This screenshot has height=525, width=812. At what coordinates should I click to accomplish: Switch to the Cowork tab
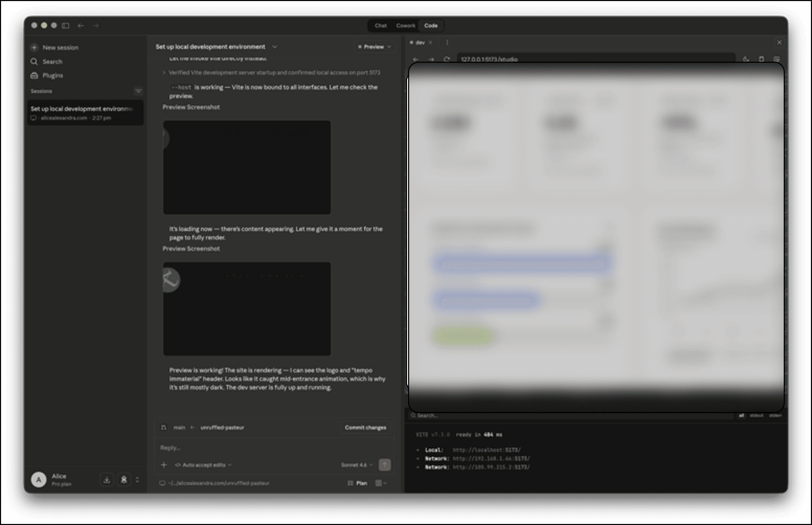click(x=405, y=25)
